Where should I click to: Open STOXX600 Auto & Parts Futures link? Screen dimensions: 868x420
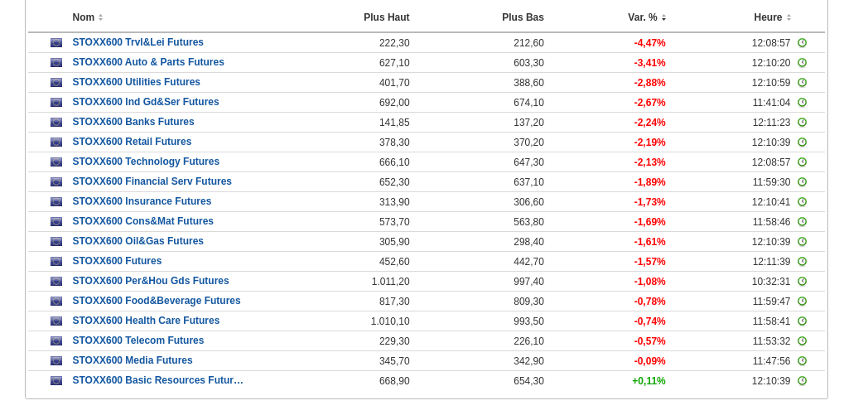click(x=148, y=62)
